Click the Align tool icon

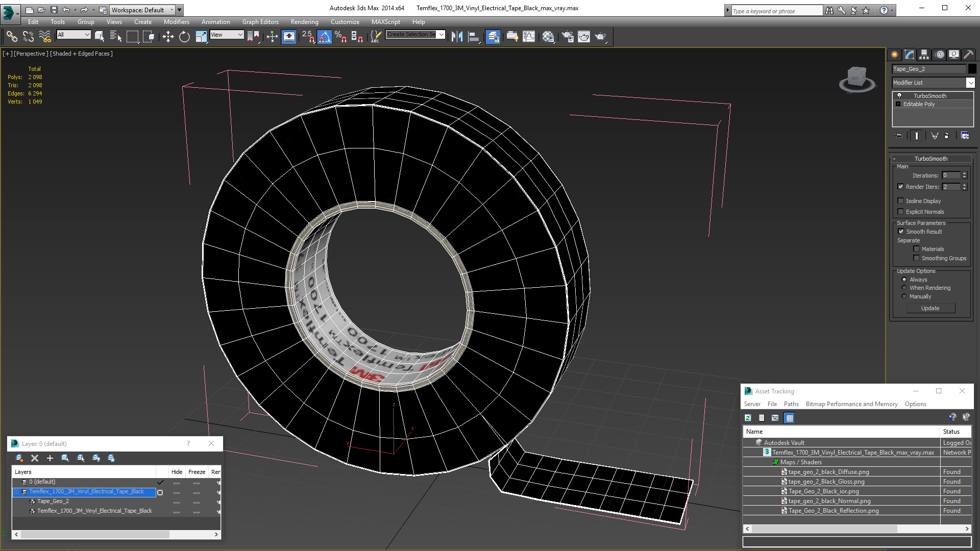click(x=474, y=36)
